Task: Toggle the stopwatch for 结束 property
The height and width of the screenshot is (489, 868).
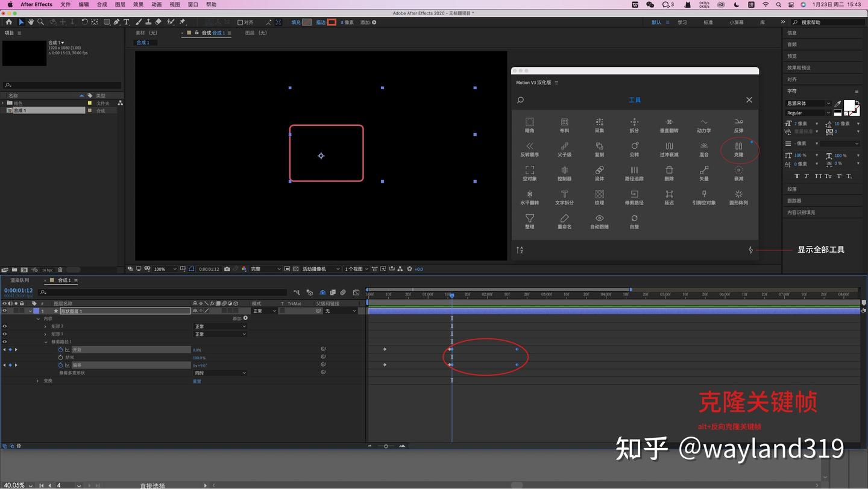Action: click(60, 358)
